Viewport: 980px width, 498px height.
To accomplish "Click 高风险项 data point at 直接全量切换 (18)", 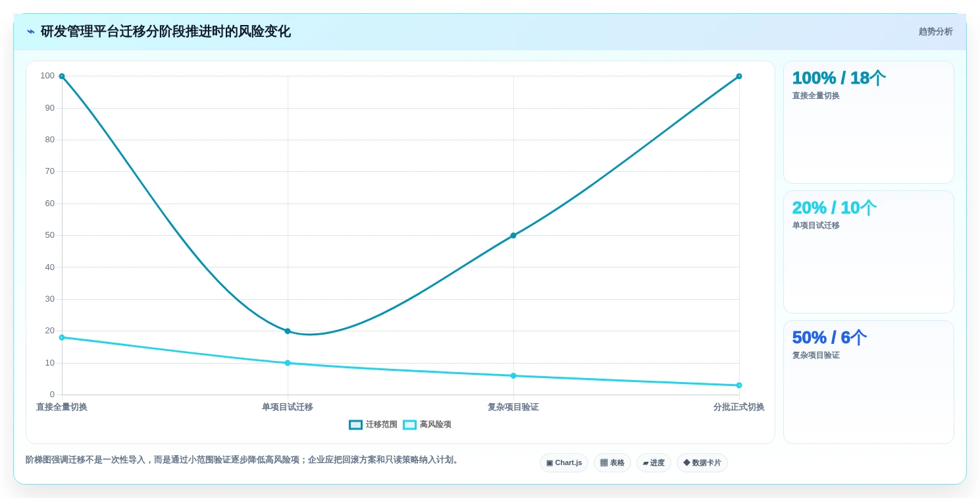I will pyautogui.click(x=62, y=337).
